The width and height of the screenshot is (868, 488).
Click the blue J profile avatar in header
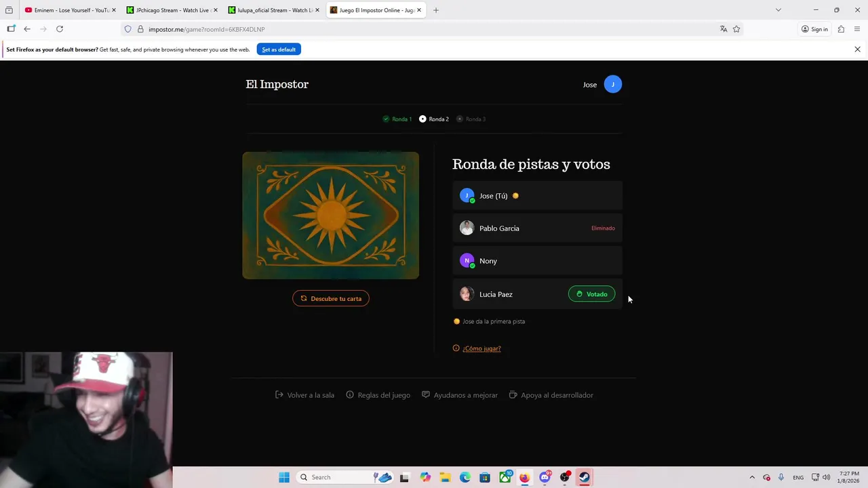point(612,84)
